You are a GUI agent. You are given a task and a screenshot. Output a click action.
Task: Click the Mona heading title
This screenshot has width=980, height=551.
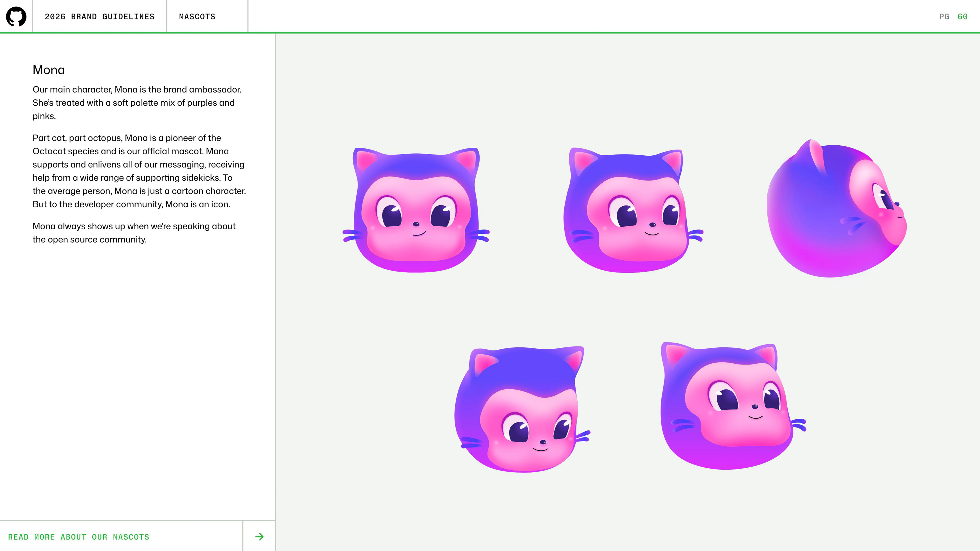[x=49, y=70]
